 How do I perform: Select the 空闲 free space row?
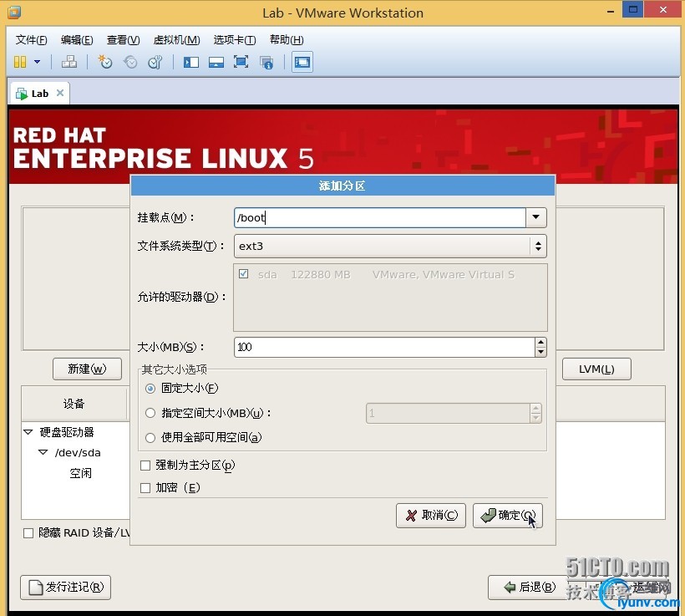pyautogui.click(x=80, y=473)
